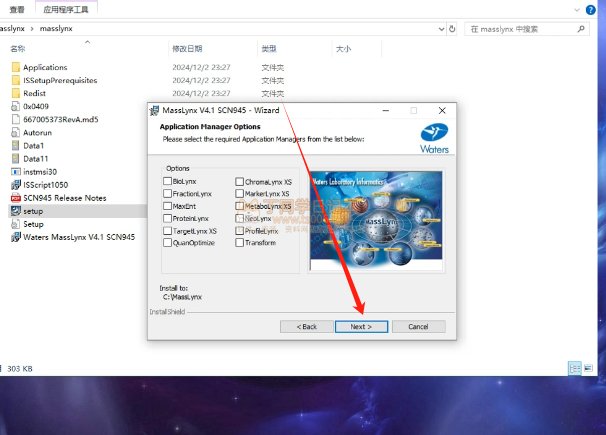
Task: Open the ISSetupPrerequisites folder icon
Action: pos(15,80)
